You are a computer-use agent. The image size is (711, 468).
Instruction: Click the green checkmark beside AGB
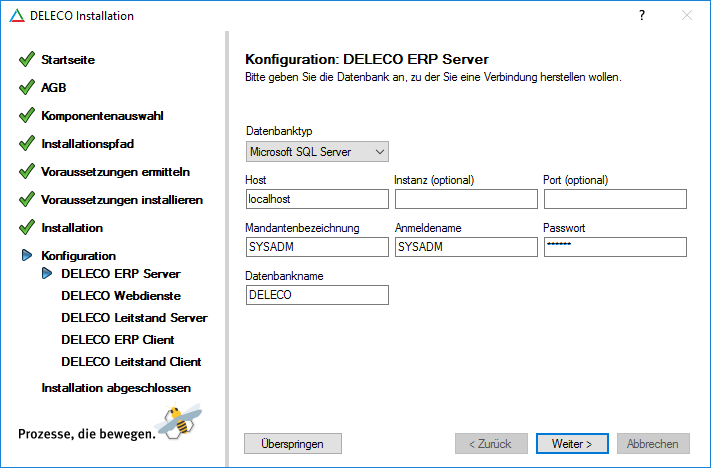27,87
